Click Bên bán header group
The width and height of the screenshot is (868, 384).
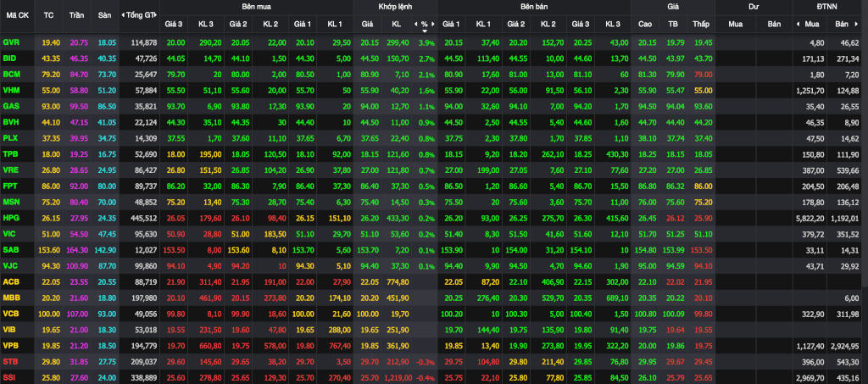(534, 7)
